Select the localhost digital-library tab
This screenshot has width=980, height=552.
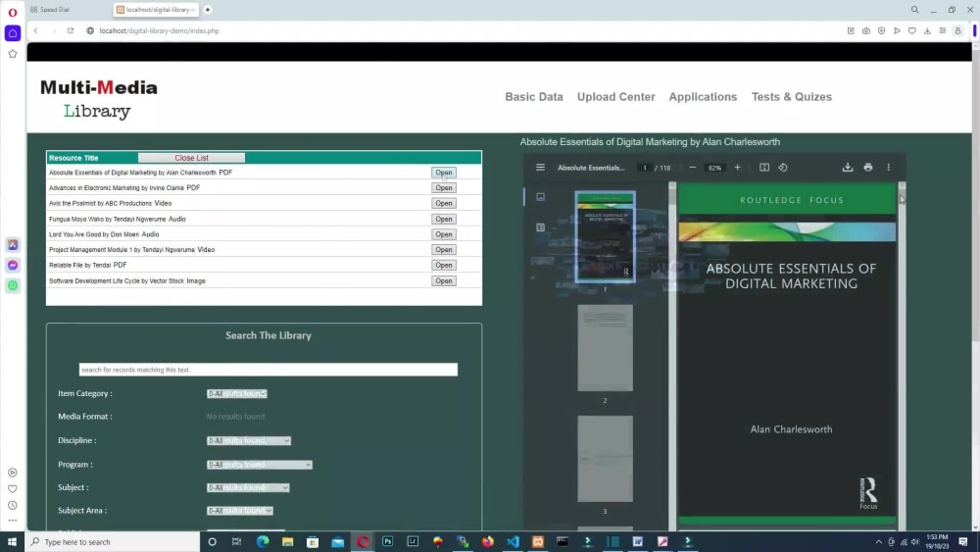(x=156, y=10)
